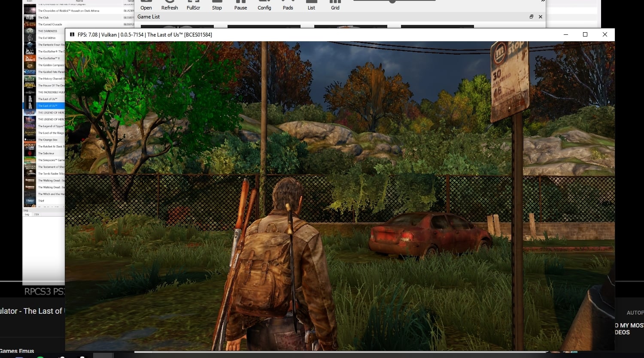Select The Lord of the Rings row

44,133
